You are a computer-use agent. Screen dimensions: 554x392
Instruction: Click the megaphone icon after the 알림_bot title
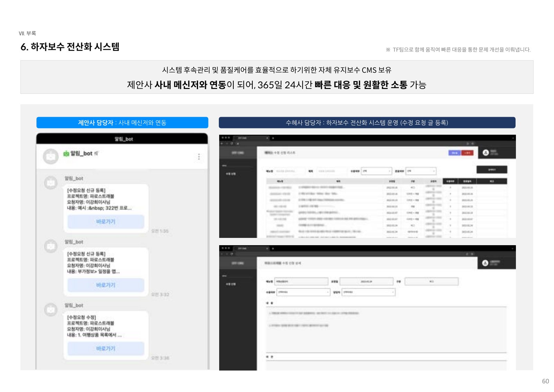[x=96, y=153]
